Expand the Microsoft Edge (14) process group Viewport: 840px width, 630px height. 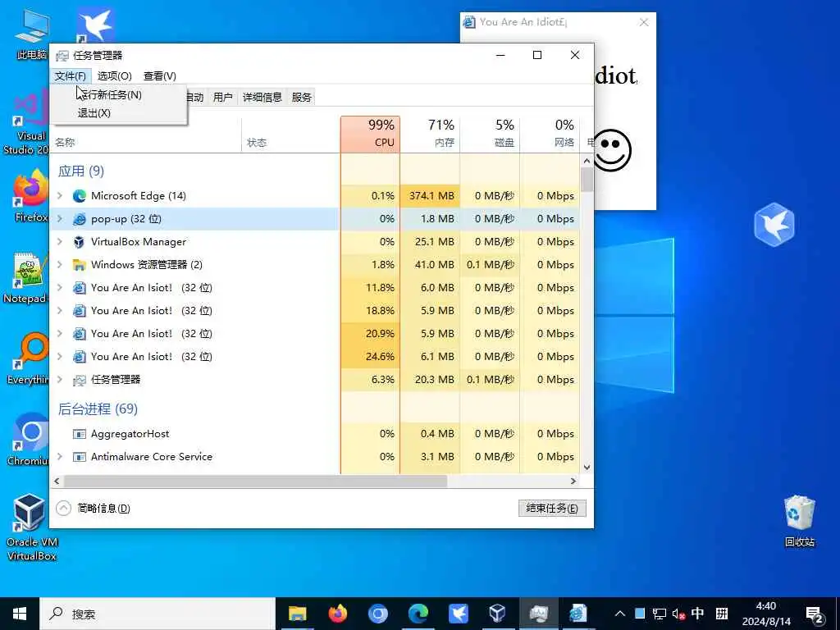click(60, 196)
